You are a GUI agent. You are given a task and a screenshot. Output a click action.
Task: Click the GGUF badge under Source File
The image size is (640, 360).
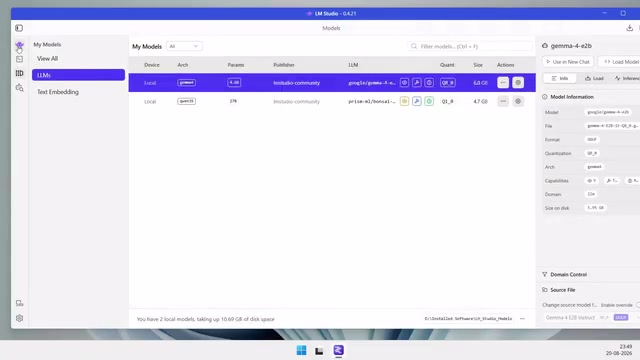pyautogui.click(x=620, y=317)
